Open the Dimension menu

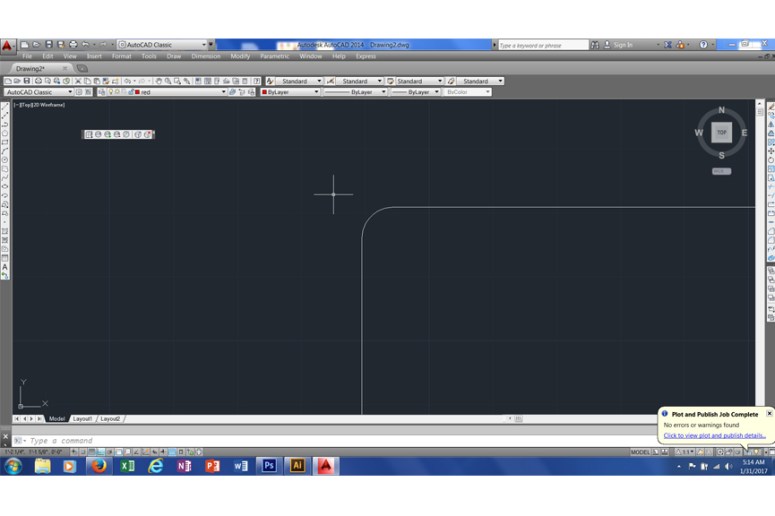pos(206,56)
